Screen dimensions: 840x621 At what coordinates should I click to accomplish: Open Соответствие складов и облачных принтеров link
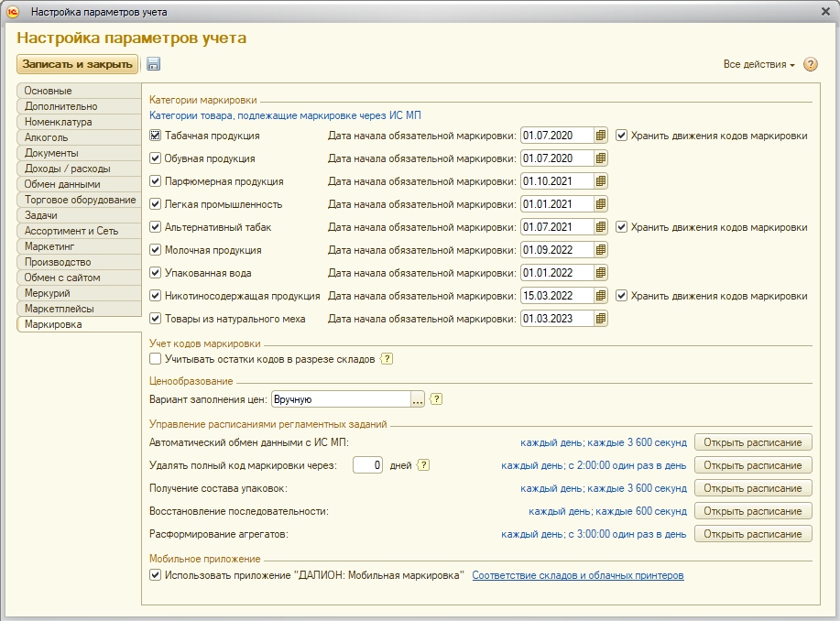[x=577, y=575]
